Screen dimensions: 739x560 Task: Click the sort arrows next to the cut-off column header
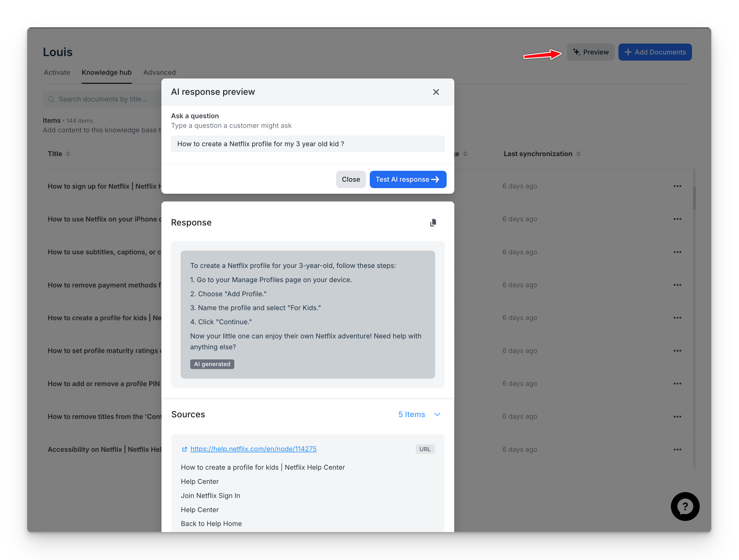pos(465,154)
